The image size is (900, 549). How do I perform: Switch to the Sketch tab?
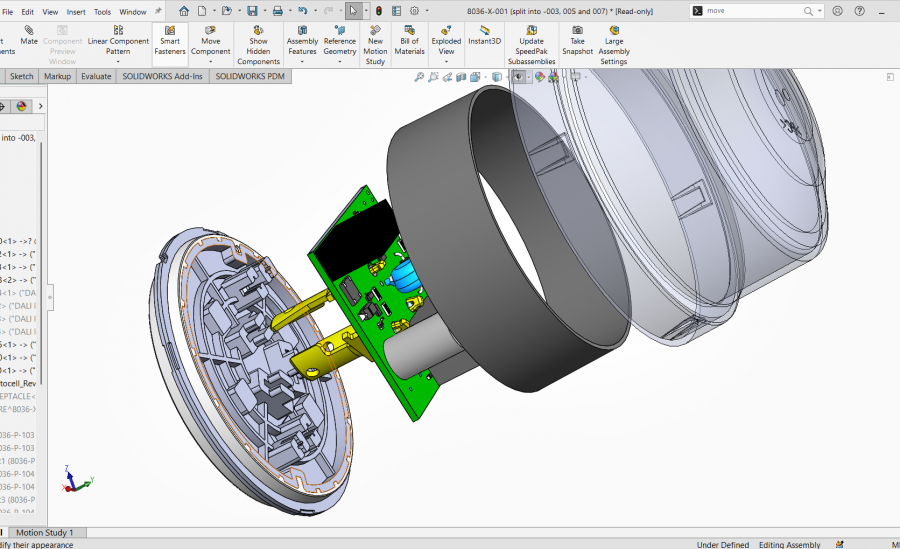22,76
